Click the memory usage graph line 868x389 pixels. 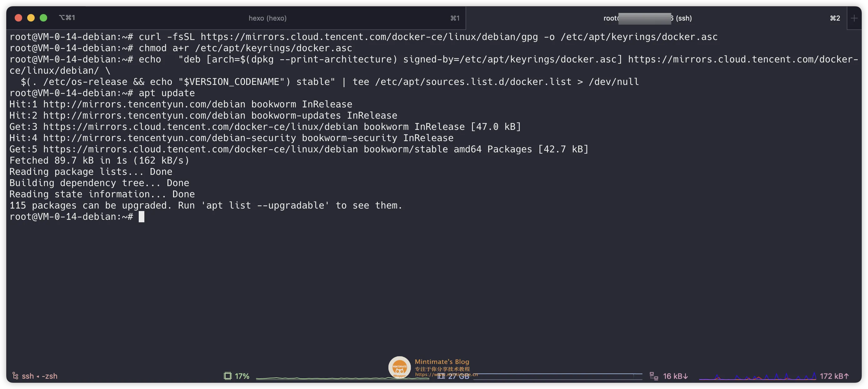tap(558, 376)
